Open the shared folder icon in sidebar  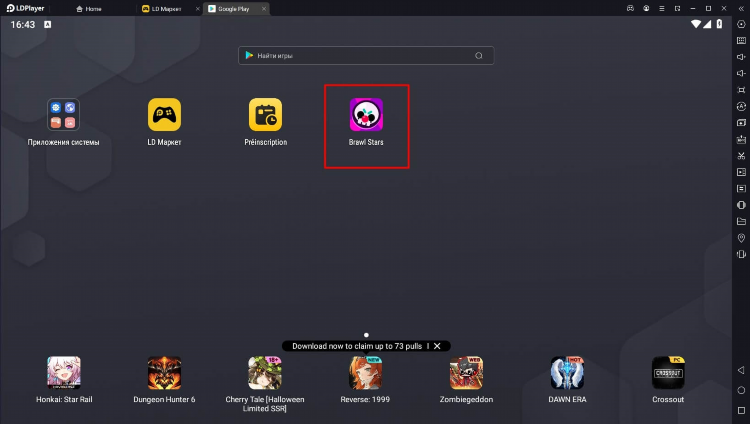[741, 221]
